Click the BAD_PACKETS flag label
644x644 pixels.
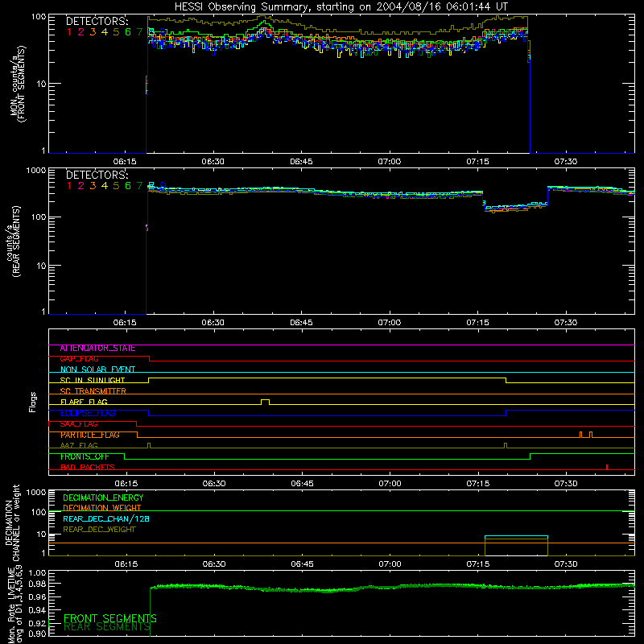88,468
